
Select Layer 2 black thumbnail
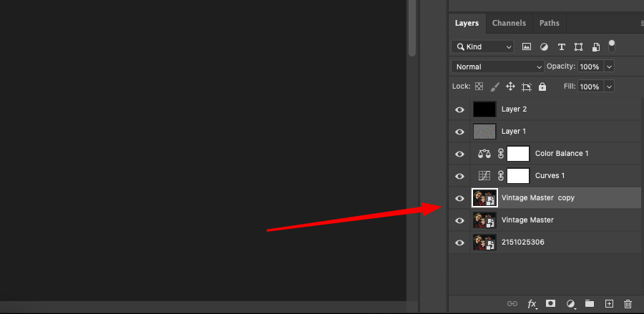(x=484, y=109)
